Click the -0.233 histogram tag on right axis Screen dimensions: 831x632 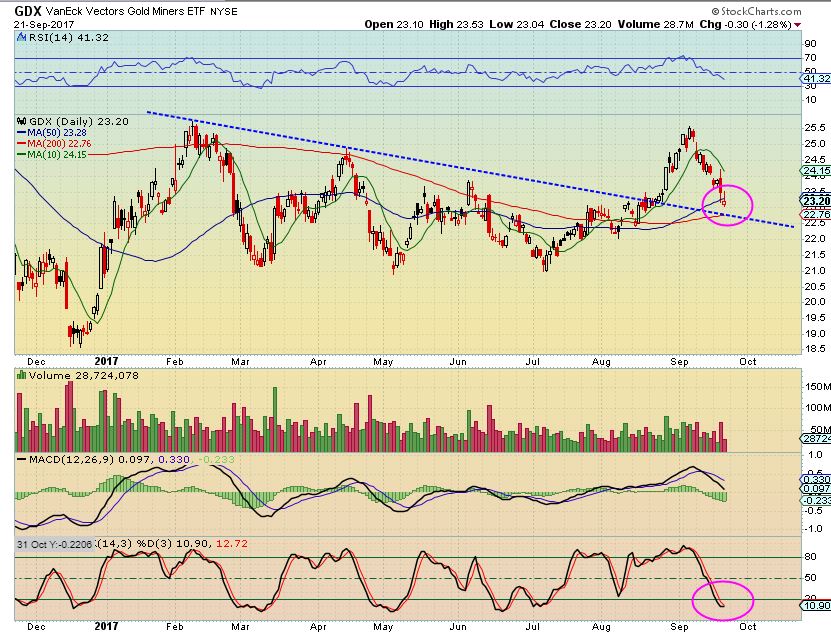(816, 501)
